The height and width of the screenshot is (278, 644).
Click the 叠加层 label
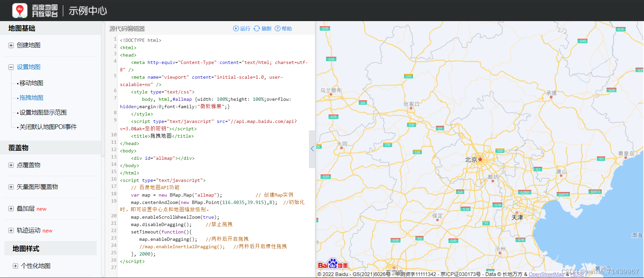(x=26, y=209)
